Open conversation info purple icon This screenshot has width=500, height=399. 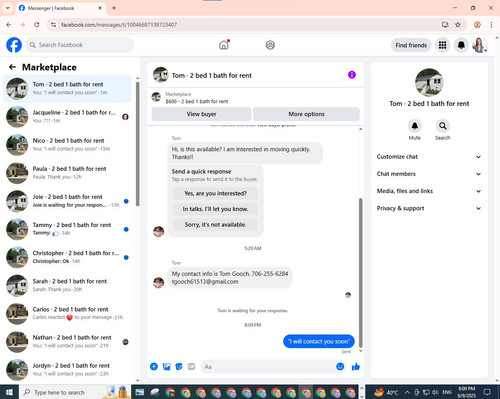coord(352,75)
